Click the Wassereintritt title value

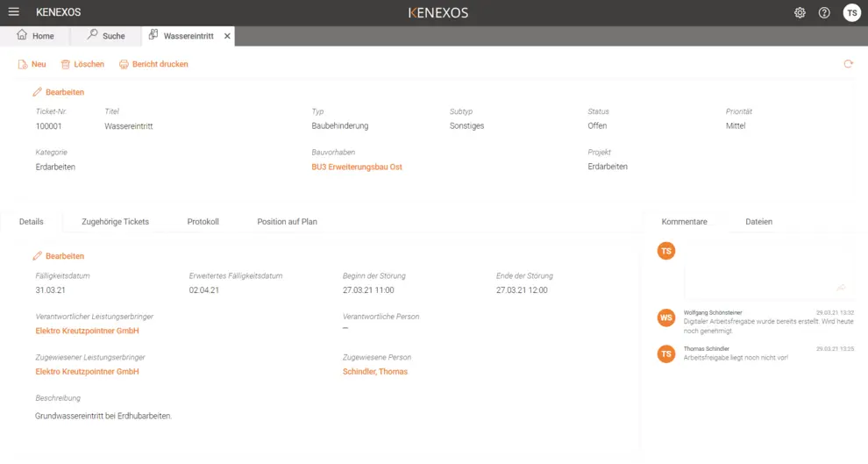click(128, 126)
